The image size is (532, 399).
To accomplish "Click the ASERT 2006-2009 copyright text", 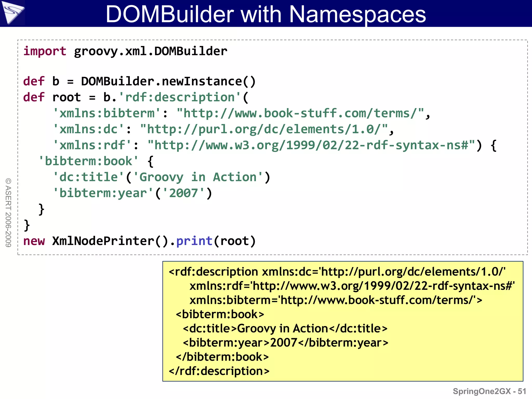I will 8,212.
